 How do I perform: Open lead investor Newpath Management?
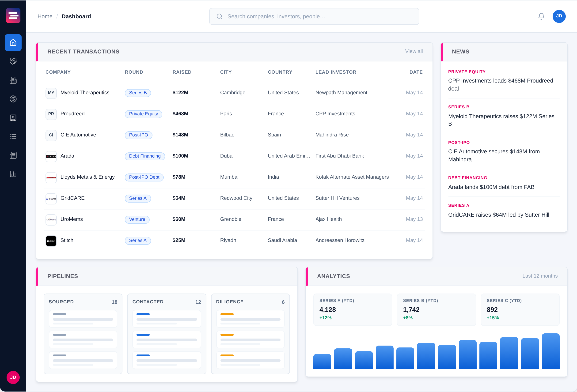click(x=341, y=93)
